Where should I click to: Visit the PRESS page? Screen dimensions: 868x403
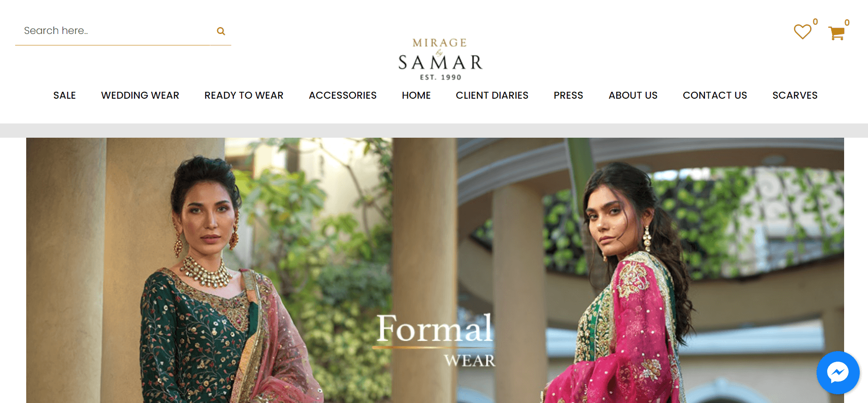568,95
